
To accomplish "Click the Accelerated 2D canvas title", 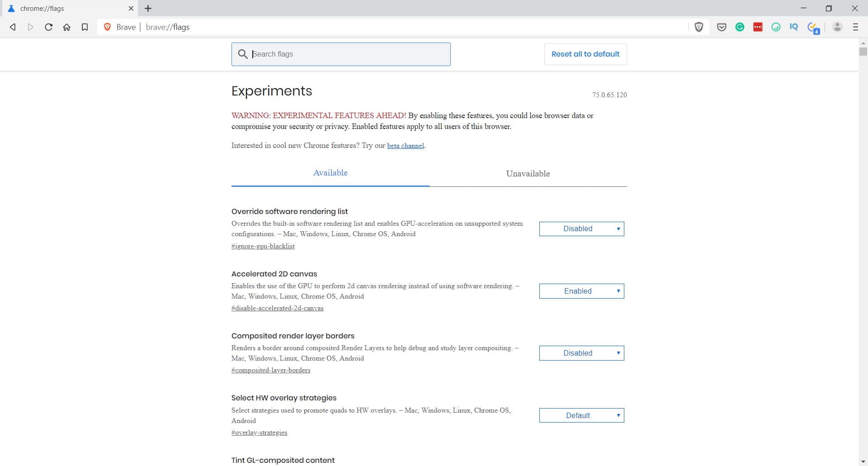I will 274,274.
